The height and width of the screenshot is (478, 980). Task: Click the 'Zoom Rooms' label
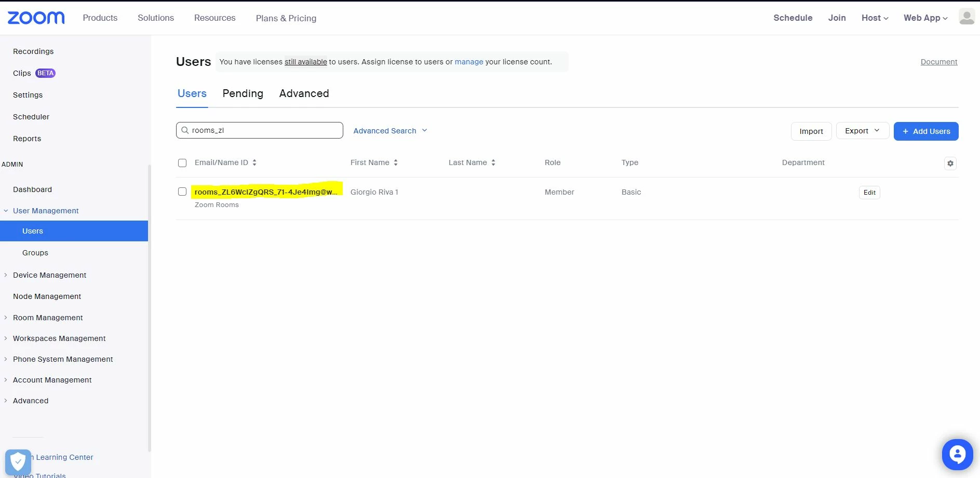click(217, 205)
